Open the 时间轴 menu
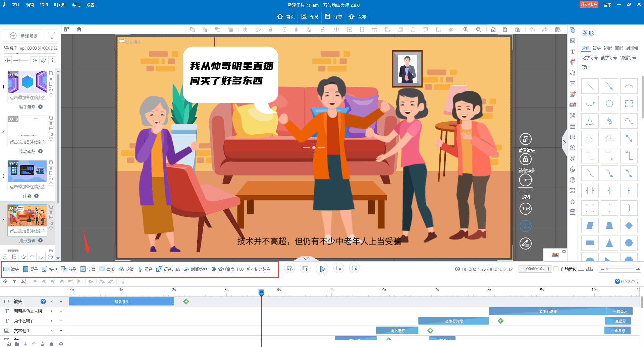This screenshot has width=644, height=347. pos(60,5)
